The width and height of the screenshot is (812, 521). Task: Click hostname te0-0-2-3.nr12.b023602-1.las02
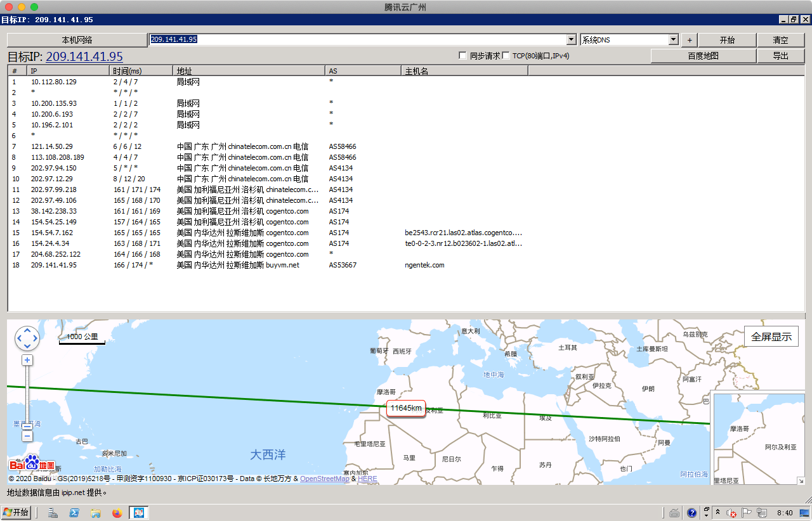(x=464, y=243)
